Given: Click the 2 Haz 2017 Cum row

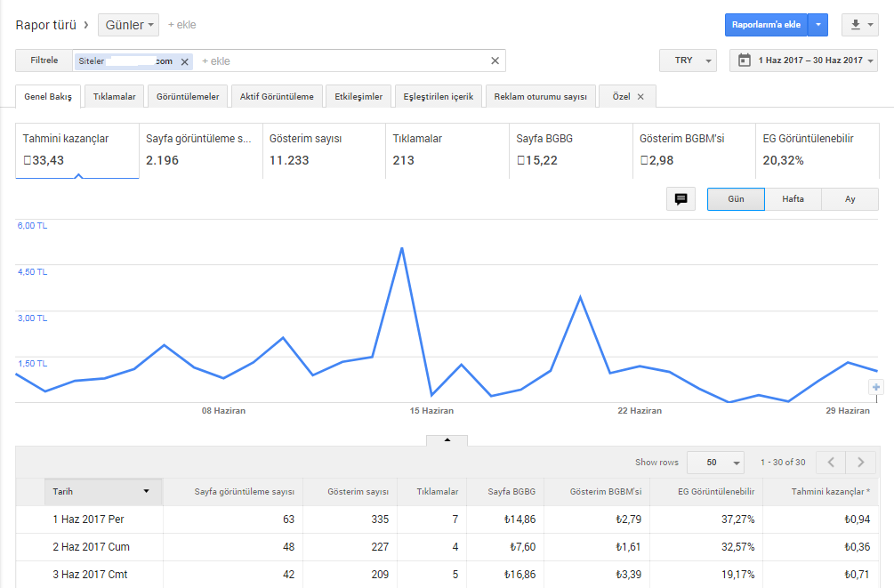Looking at the screenshot, I should 447,547.
